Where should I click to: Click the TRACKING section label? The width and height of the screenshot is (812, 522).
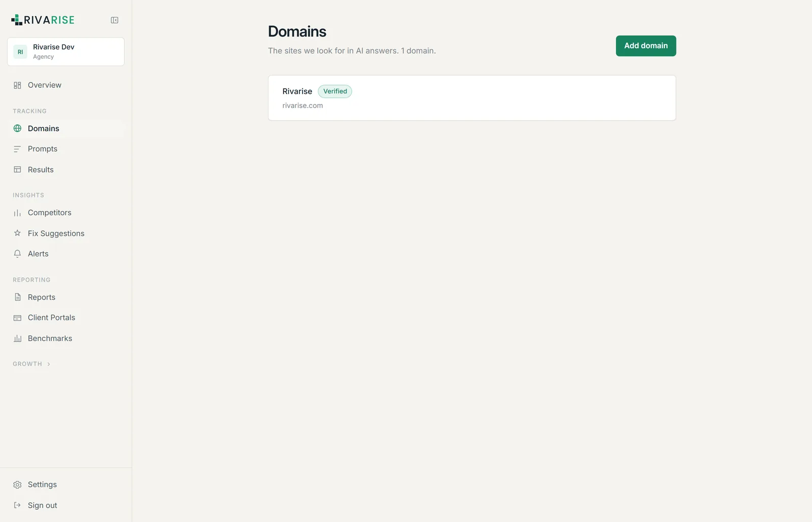pyautogui.click(x=29, y=111)
